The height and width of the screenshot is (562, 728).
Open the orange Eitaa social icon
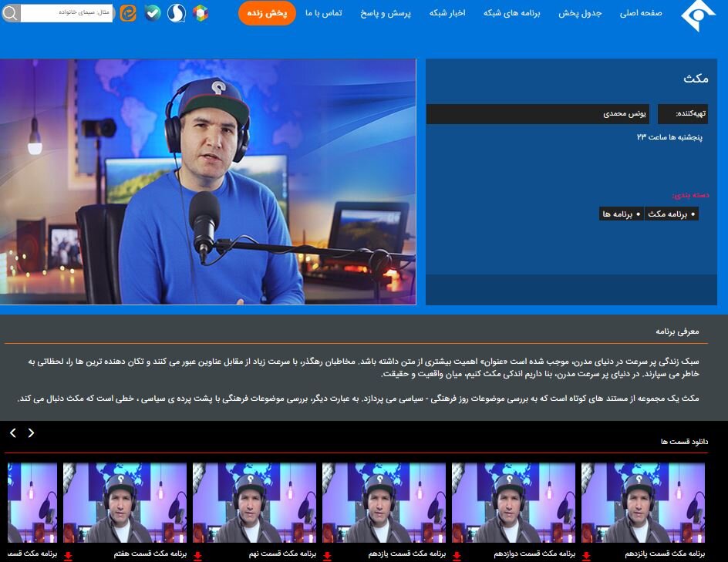pyautogui.click(x=126, y=13)
